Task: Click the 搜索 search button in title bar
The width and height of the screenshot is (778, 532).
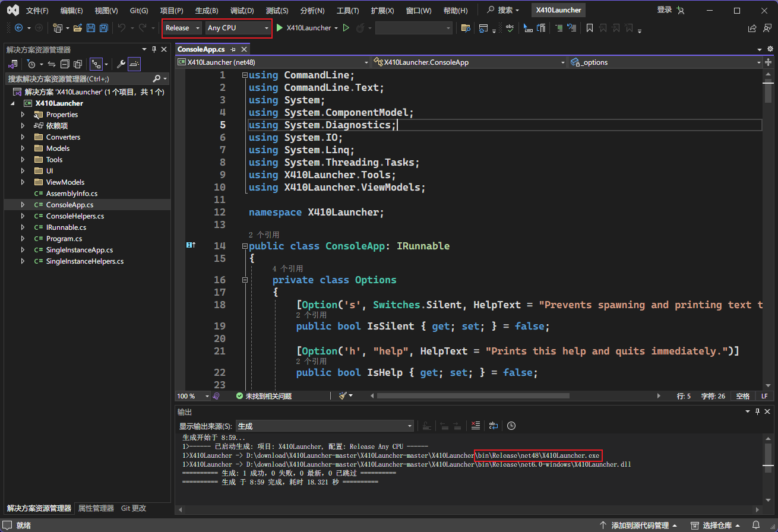Action: [502, 10]
